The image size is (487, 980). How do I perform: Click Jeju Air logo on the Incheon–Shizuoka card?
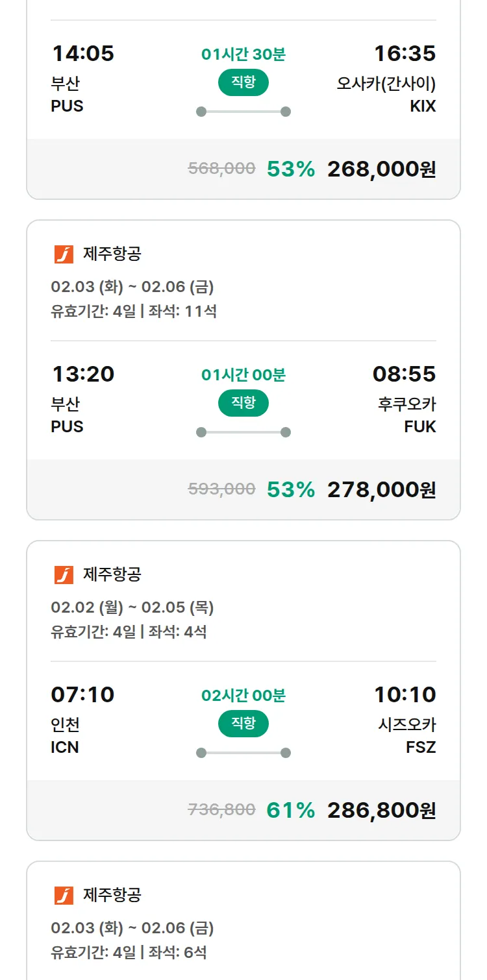[64, 575]
